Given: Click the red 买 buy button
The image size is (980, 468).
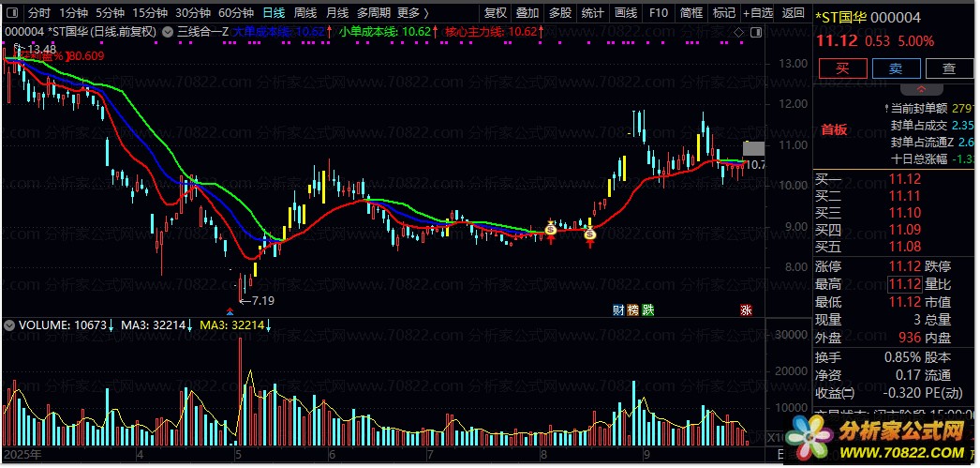Looking at the screenshot, I should click(x=842, y=68).
